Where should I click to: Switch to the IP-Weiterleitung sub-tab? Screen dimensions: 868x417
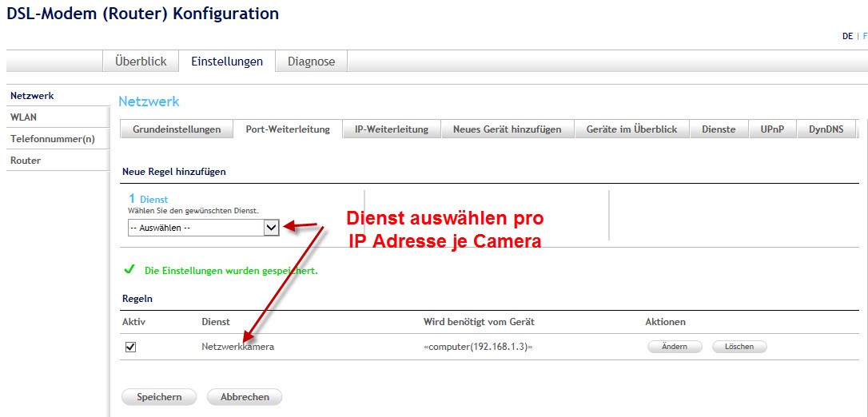point(392,129)
